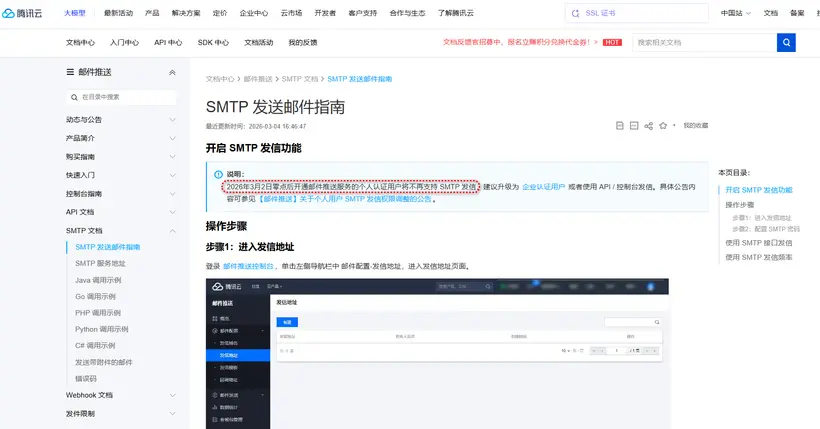Open the 客户支持 top menu
This screenshot has width=820, height=429.
[362, 13]
